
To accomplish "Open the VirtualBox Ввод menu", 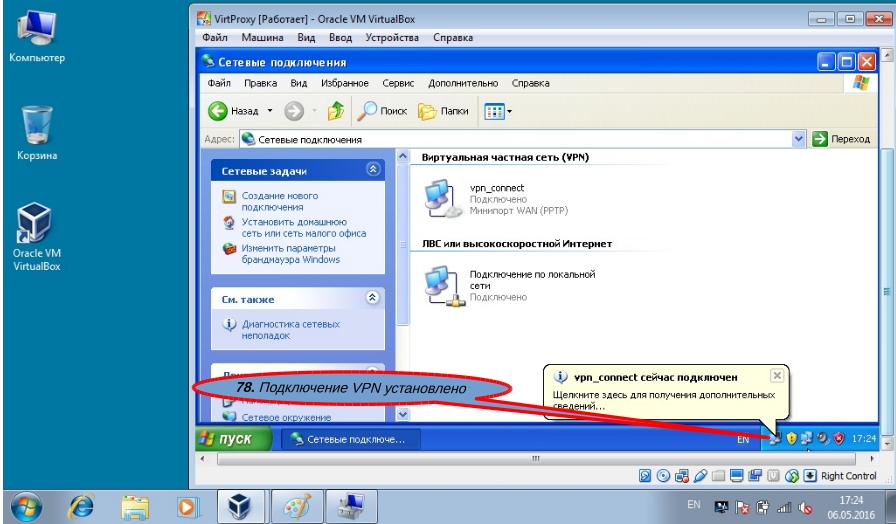I will tap(341, 38).
